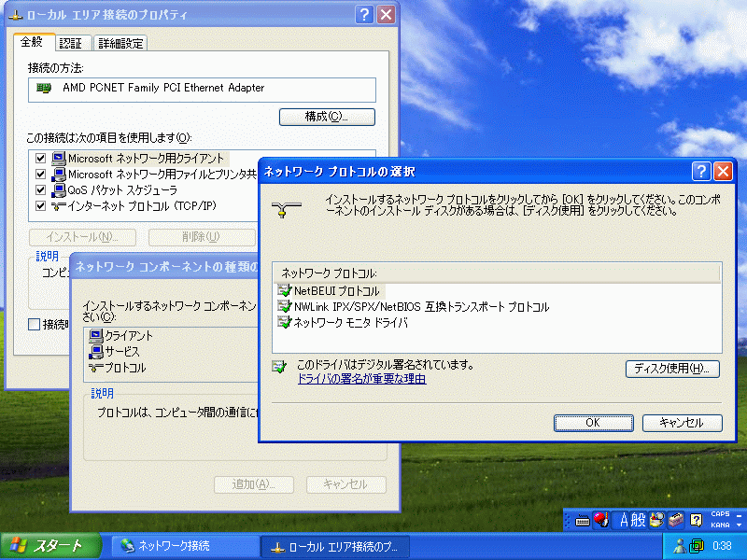Click the AMD PCNET Ethernet adapter icon

click(44, 88)
